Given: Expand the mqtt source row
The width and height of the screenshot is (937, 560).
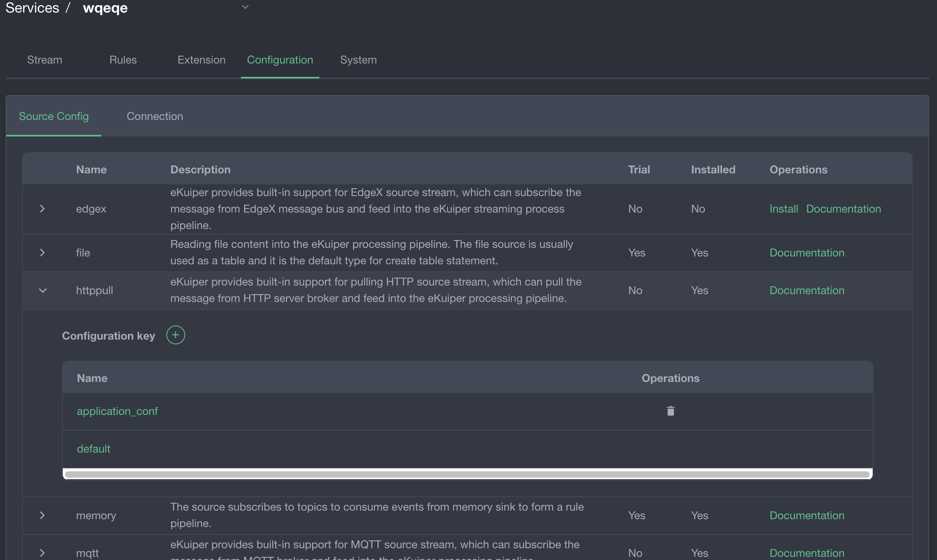Looking at the screenshot, I should tap(42, 553).
